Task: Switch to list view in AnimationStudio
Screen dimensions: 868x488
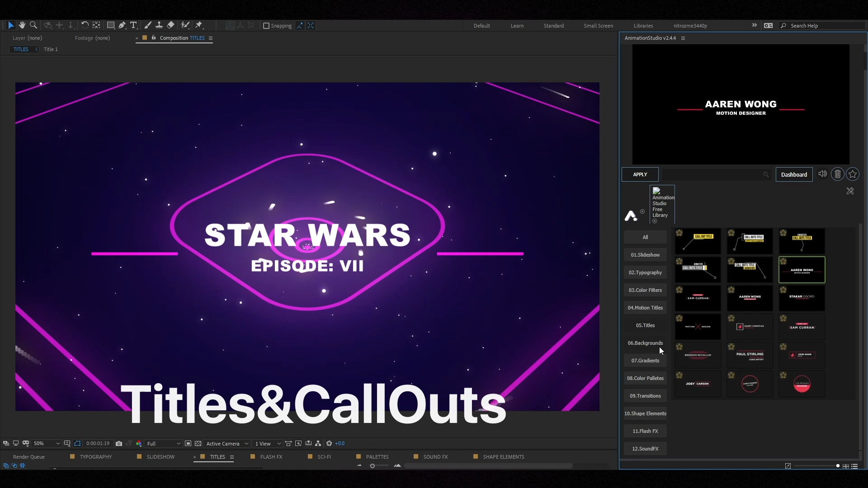Action: pyautogui.click(x=854, y=466)
